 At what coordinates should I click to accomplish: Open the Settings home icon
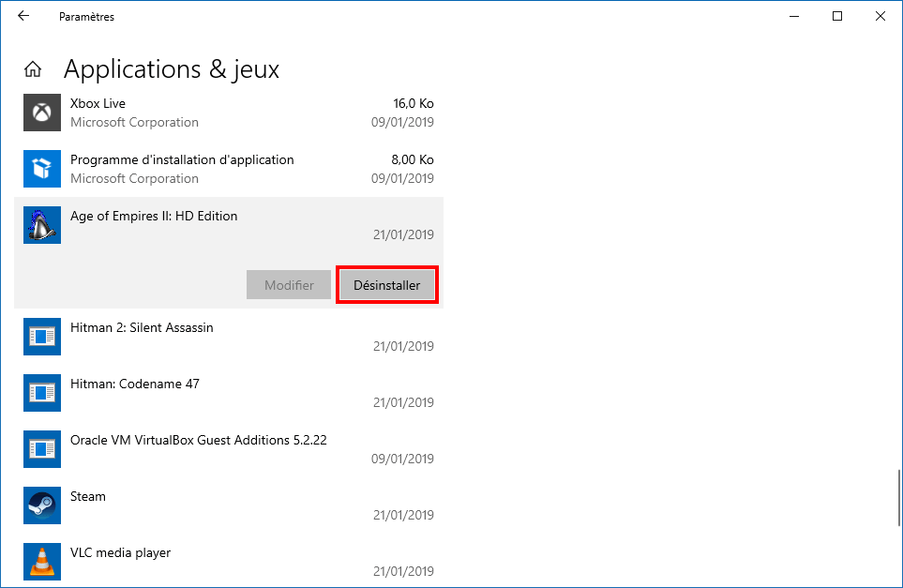tap(33, 69)
